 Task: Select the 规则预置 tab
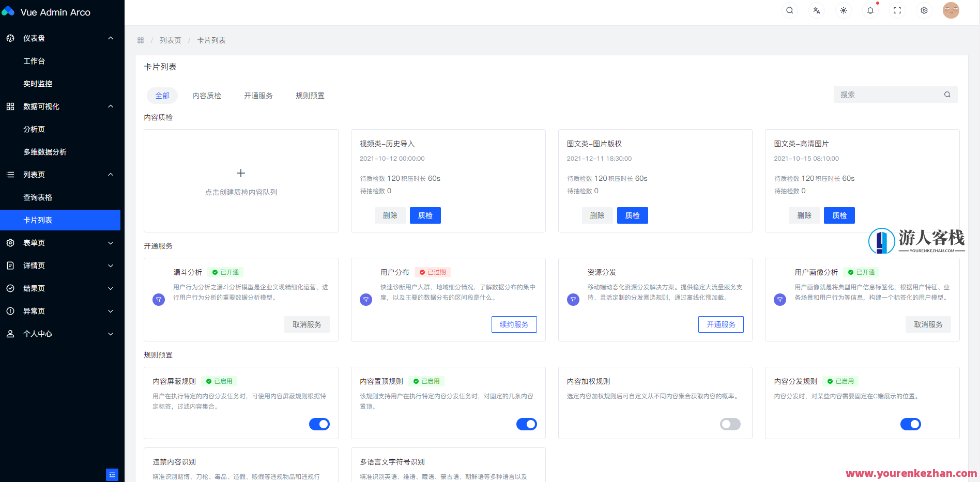310,95
